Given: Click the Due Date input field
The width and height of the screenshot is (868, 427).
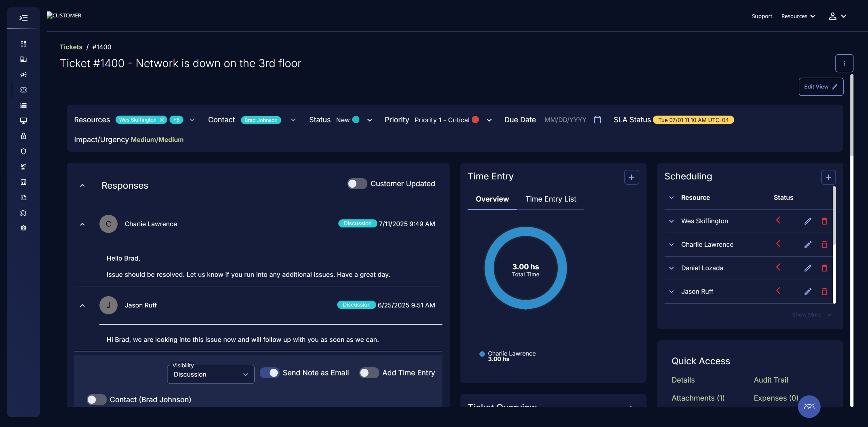Looking at the screenshot, I should point(565,120).
